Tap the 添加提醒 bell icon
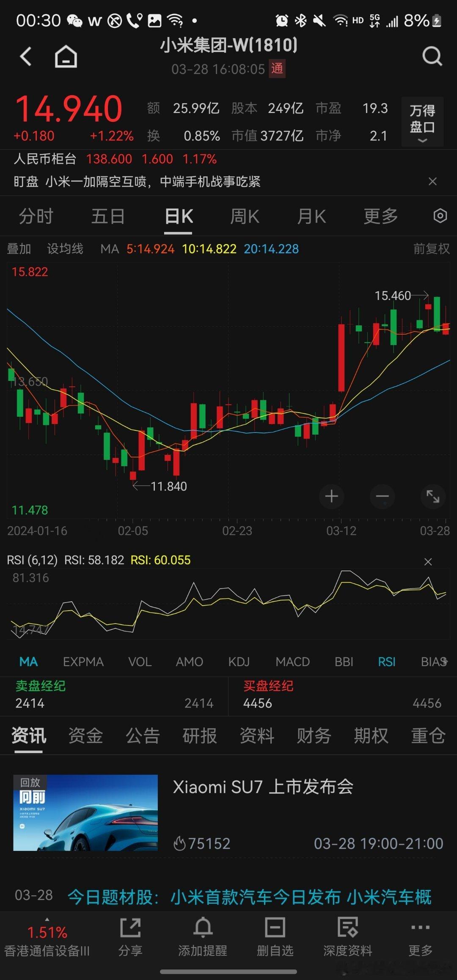 point(203,937)
